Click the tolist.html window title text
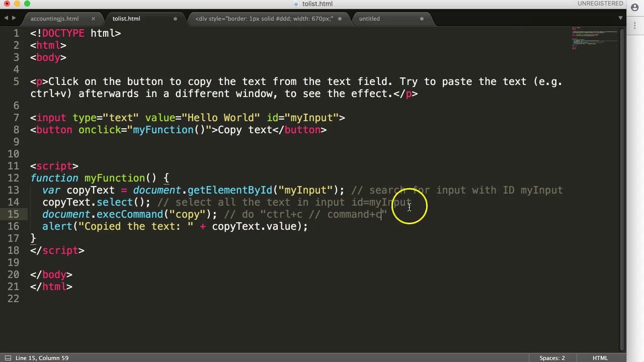 pyautogui.click(x=317, y=4)
